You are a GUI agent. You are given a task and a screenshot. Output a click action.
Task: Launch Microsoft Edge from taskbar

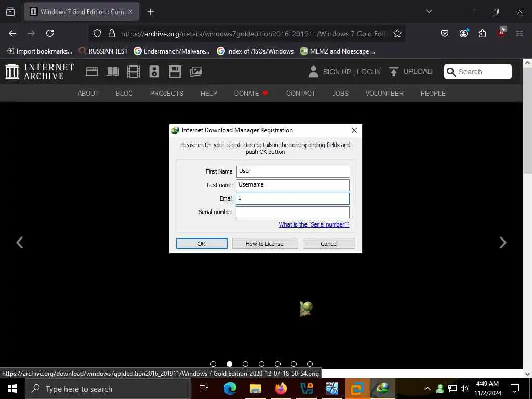coord(230,389)
